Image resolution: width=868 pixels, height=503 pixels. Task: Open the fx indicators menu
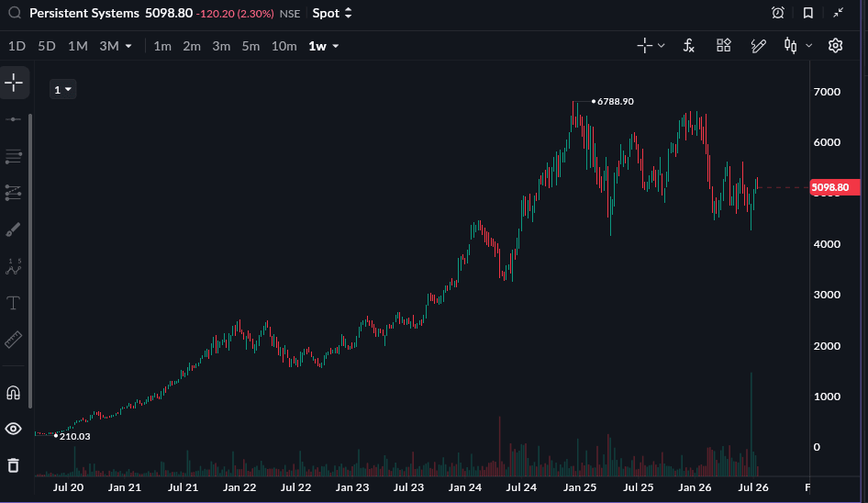[689, 46]
